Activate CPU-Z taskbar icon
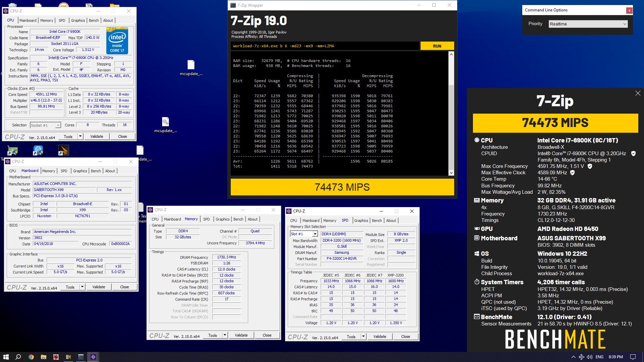The width and height of the screenshot is (644, 362). click(x=93, y=357)
